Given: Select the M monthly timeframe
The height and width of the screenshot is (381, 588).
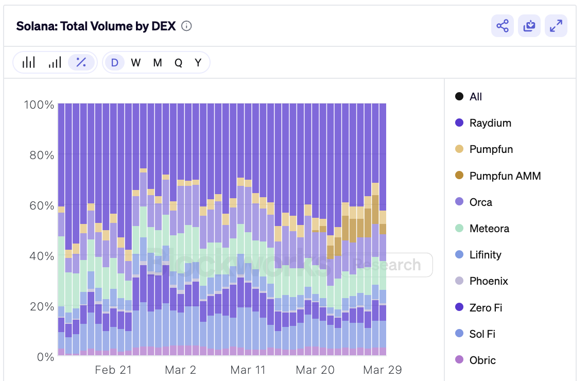Looking at the screenshot, I should tap(157, 62).
